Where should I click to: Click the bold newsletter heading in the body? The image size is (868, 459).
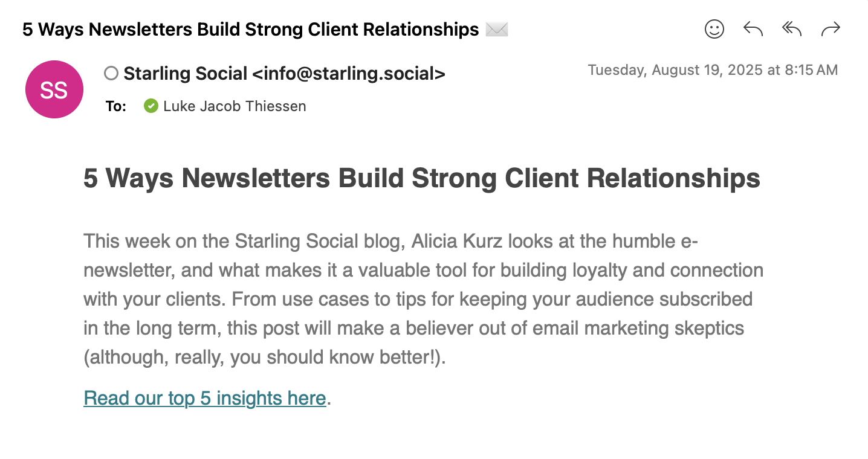tap(422, 179)
